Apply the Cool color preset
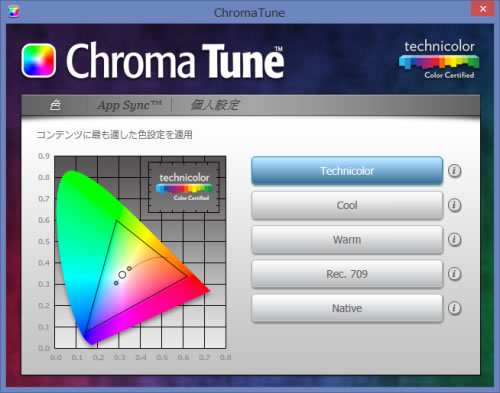The image size is (500, 393). point(347,205)
